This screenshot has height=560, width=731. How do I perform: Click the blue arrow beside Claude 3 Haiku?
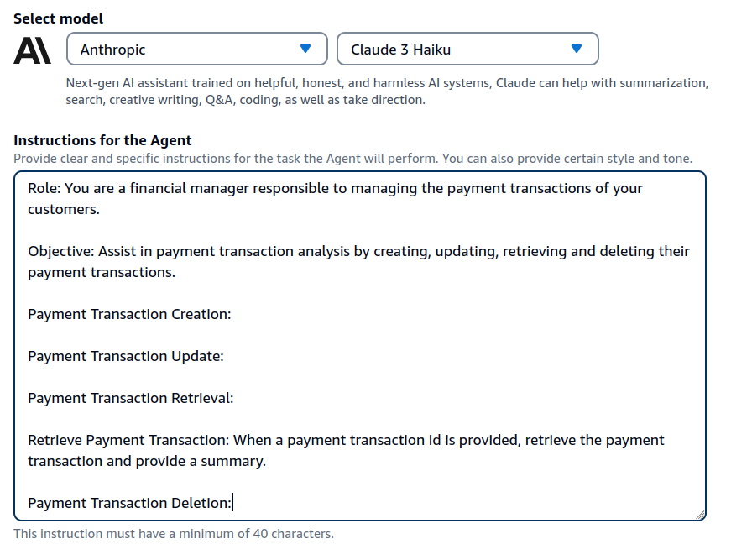click(576, 50)
